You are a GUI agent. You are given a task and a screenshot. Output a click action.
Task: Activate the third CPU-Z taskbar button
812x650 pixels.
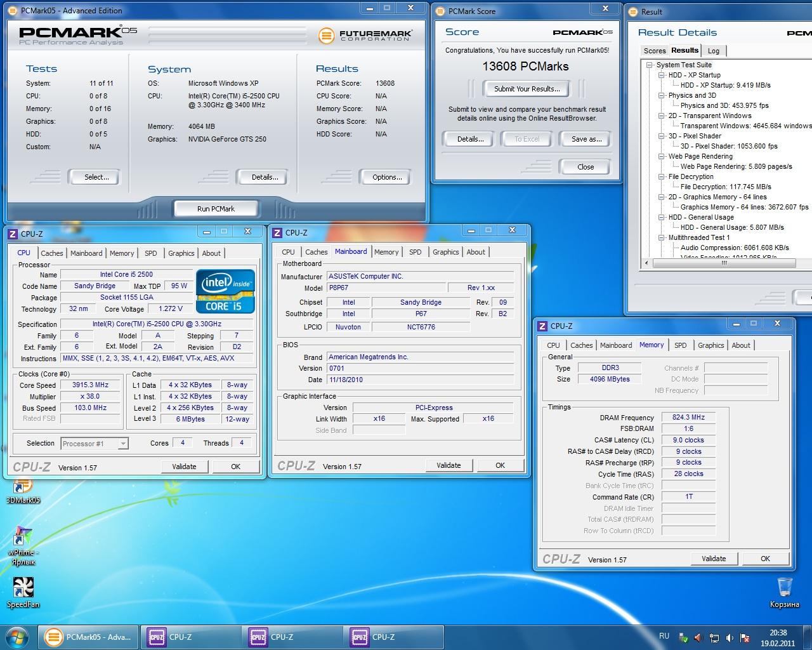pyautogui.click(x=392, y=637)
